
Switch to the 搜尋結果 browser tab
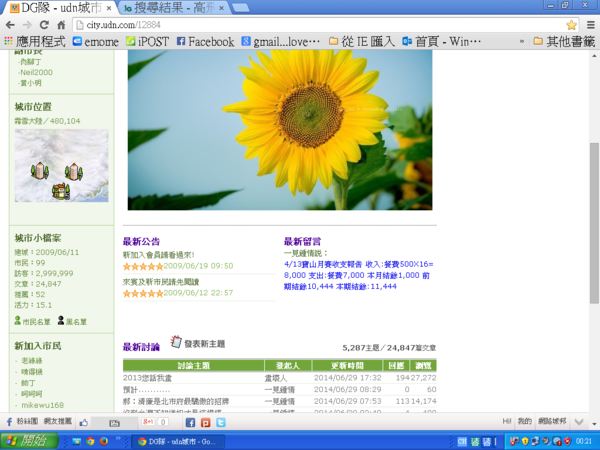pyautogui.click(x=170, y=7)
